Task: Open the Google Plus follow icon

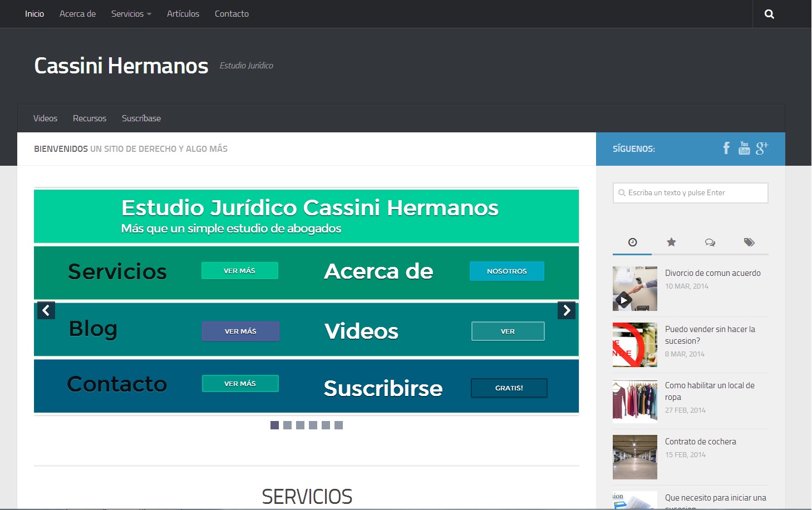Action: point(762,148)
